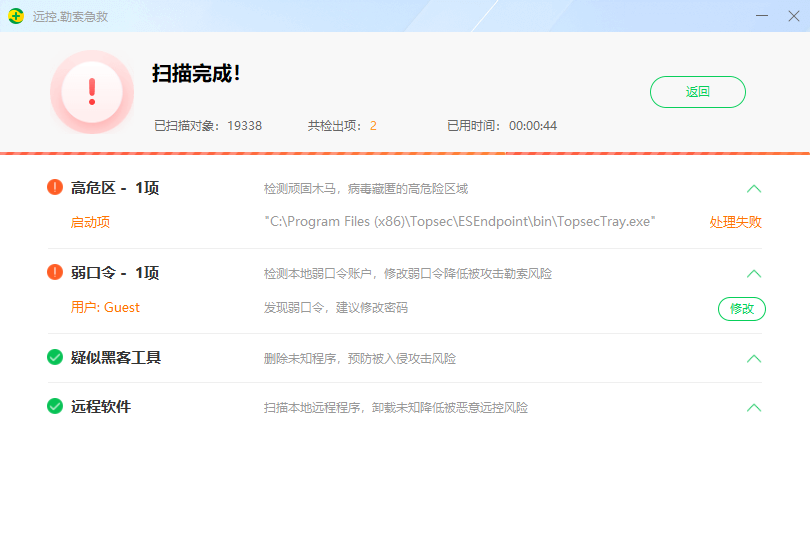Click the large red alert icon
This screenshot has width=810, height=535.
click(92, 92)
